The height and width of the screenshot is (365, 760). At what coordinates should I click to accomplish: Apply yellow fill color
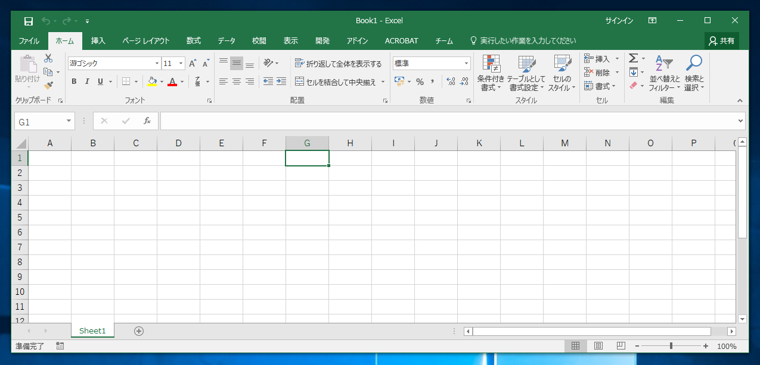[152, 82]
